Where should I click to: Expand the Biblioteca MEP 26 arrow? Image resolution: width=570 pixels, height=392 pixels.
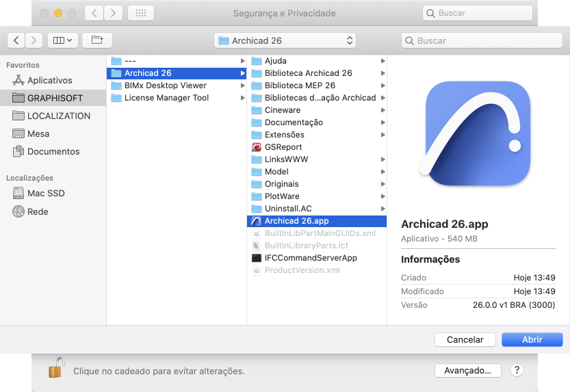[x=383, y=86]
